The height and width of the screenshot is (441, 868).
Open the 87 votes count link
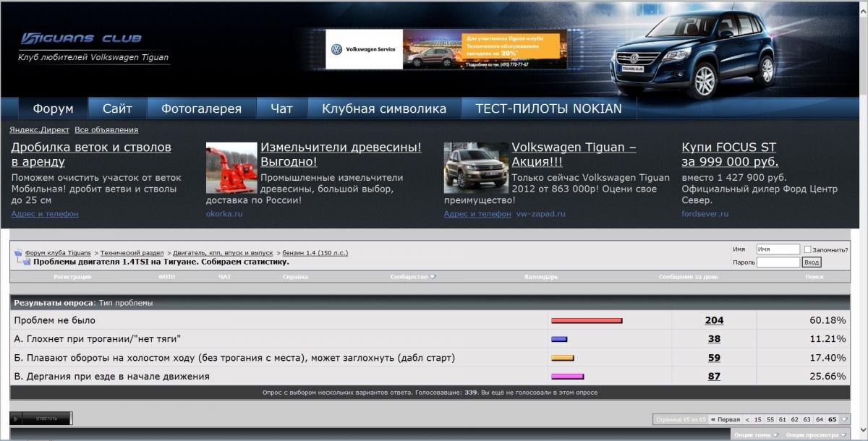tap(714, 377)
